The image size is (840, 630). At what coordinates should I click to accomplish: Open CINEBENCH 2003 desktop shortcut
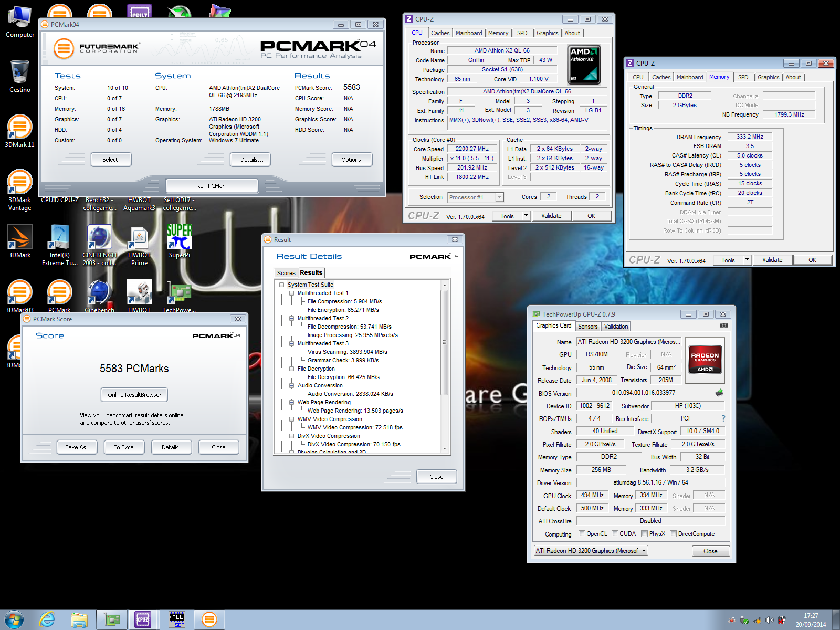click(x=100, y=245)
